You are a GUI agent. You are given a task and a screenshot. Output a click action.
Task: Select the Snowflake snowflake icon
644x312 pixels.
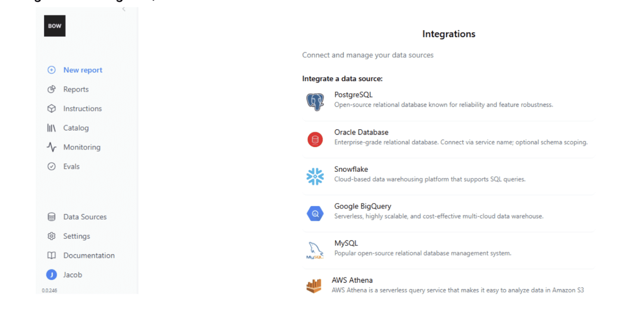315,175
